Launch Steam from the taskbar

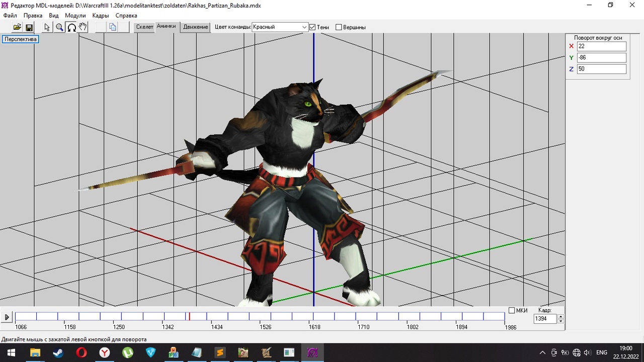[58, 352]
